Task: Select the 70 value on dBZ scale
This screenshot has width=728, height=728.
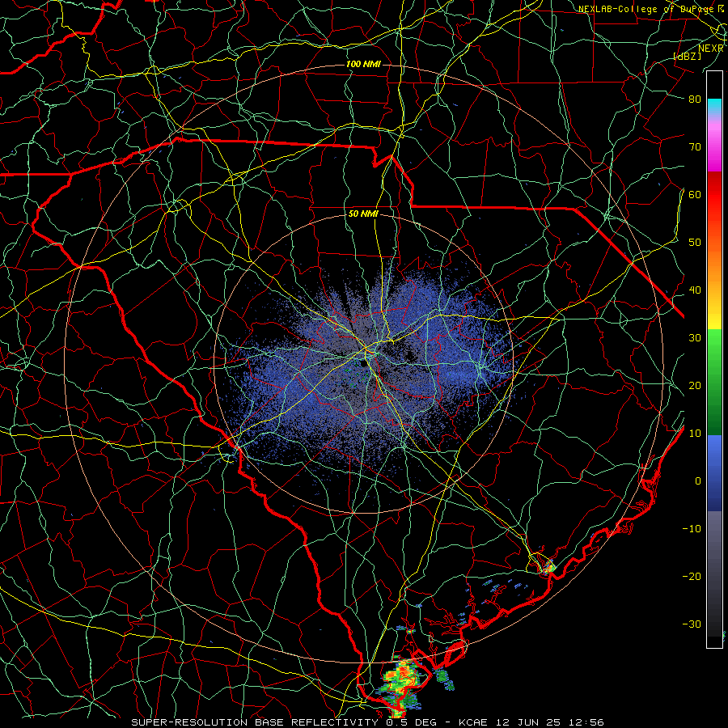Action: pos(695,146)
